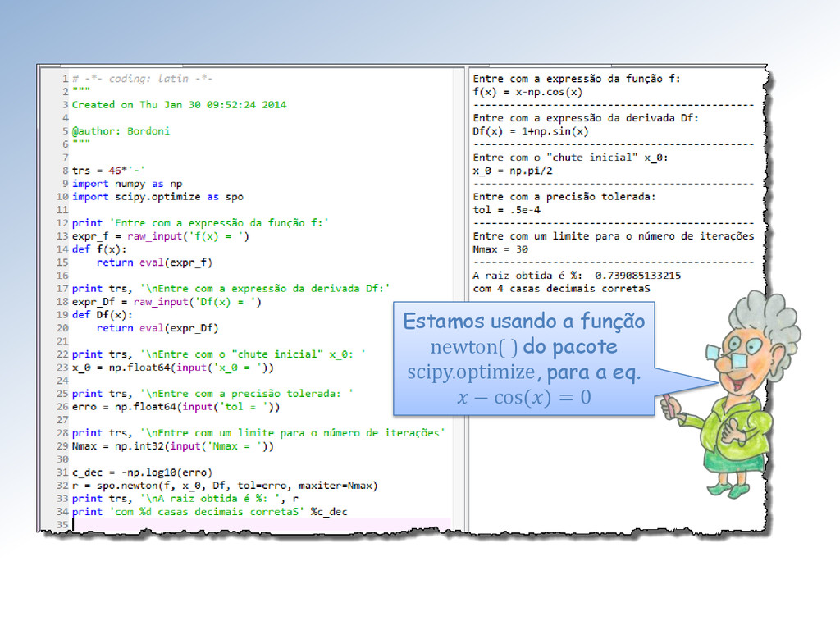Click the Nmax = np.int32 line
The height and width of the screenshot is (630, 840).
[173, 446]
